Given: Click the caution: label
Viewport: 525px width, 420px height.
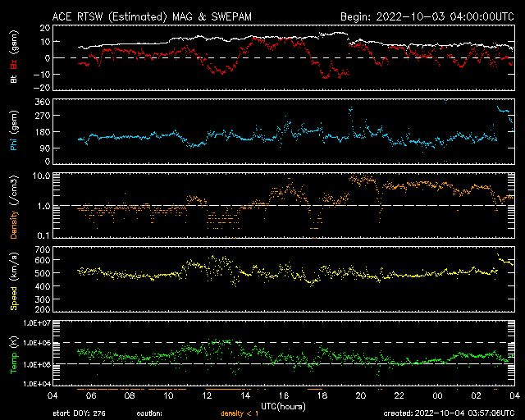Looking at the screenshot, I should (x=149, y=413).
